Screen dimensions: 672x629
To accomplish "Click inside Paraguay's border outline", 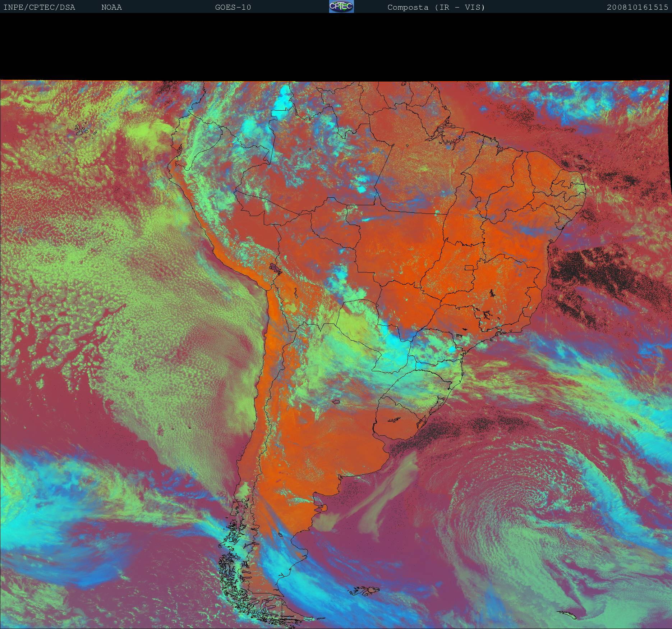I will tap(359, 323).
